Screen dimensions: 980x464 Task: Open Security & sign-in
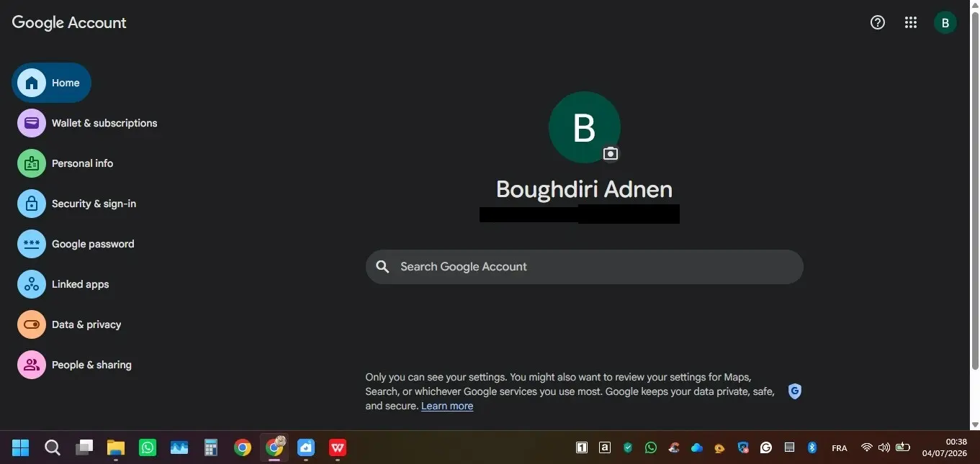77,204
